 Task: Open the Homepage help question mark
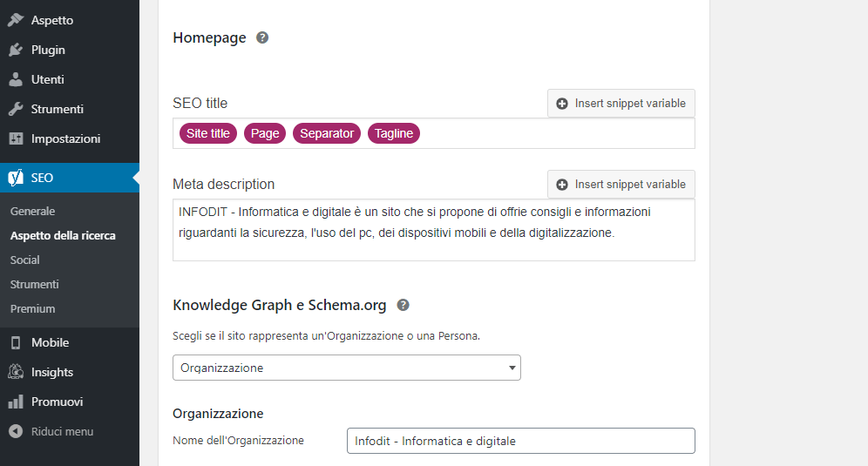(262, 37)
